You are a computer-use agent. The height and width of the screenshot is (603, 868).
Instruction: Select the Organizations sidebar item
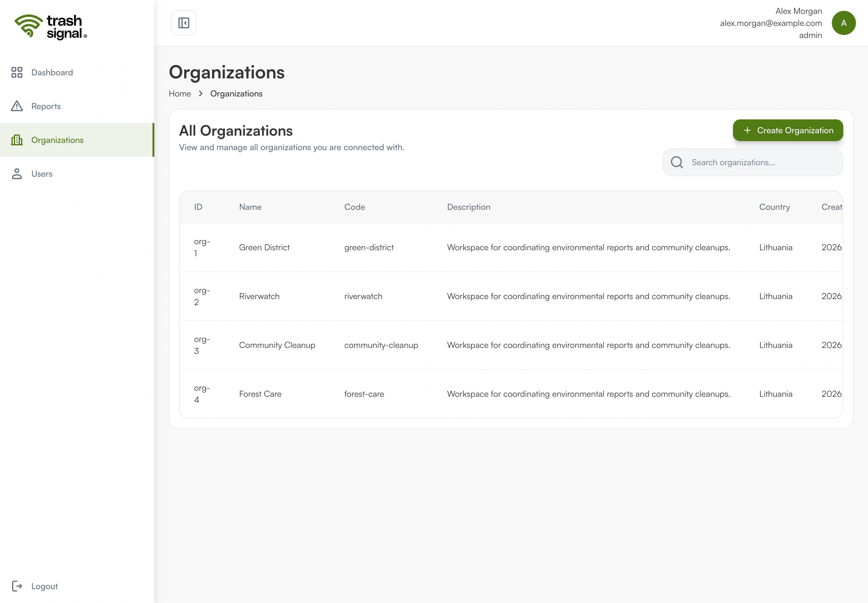click(x=77, y=140)
